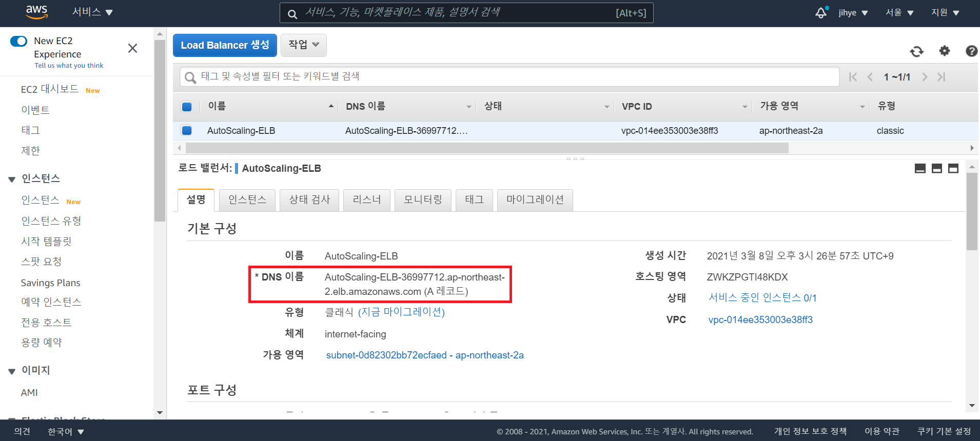Open the 지원 support dropdown
980x441 pixels.
point(945,12)
